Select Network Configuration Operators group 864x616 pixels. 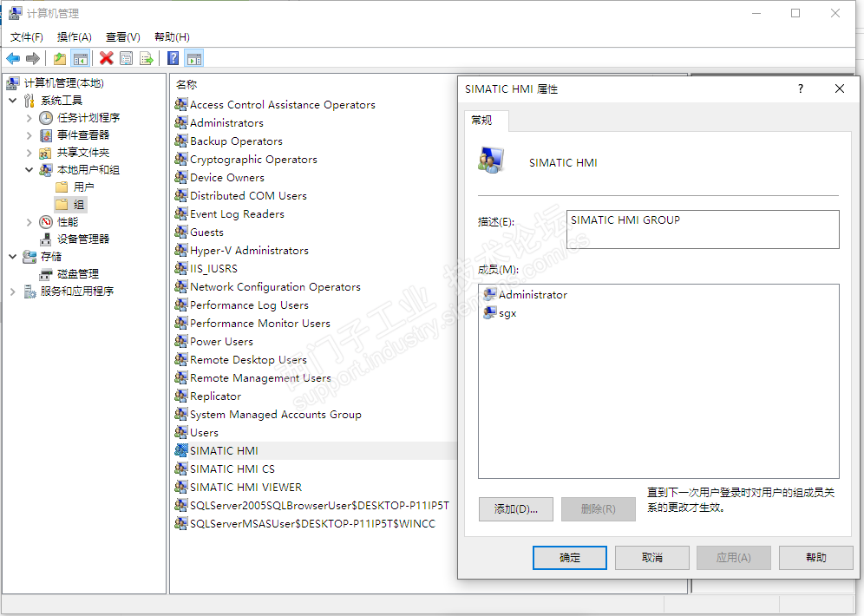tap(275, 286)
